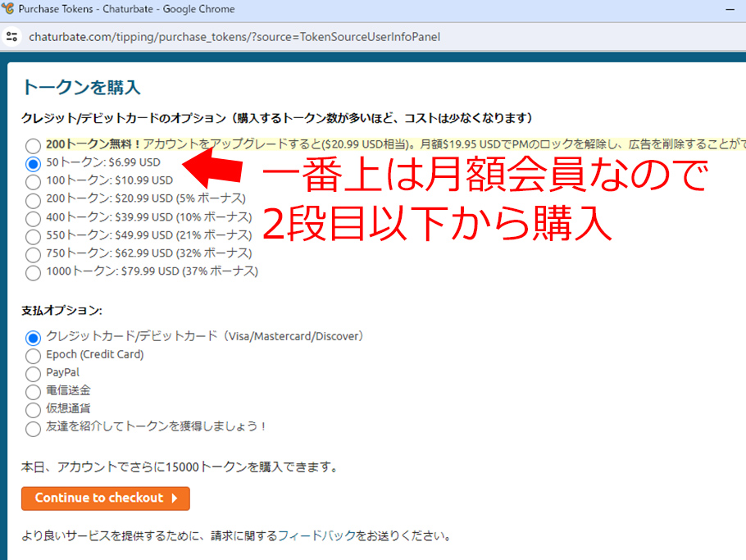
Task: Minimize the Chrome window
Action: (730, 9)
